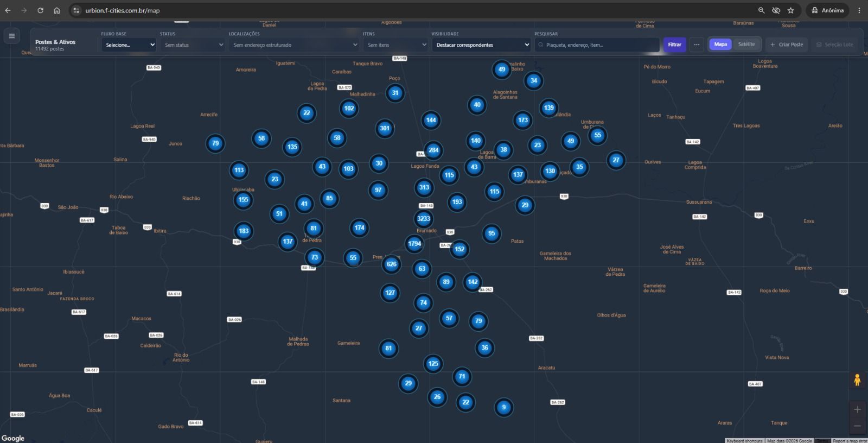Open the 152 pole cluster marker
Image resolution: width=868 pixels, height=443 pixels.
459,249
